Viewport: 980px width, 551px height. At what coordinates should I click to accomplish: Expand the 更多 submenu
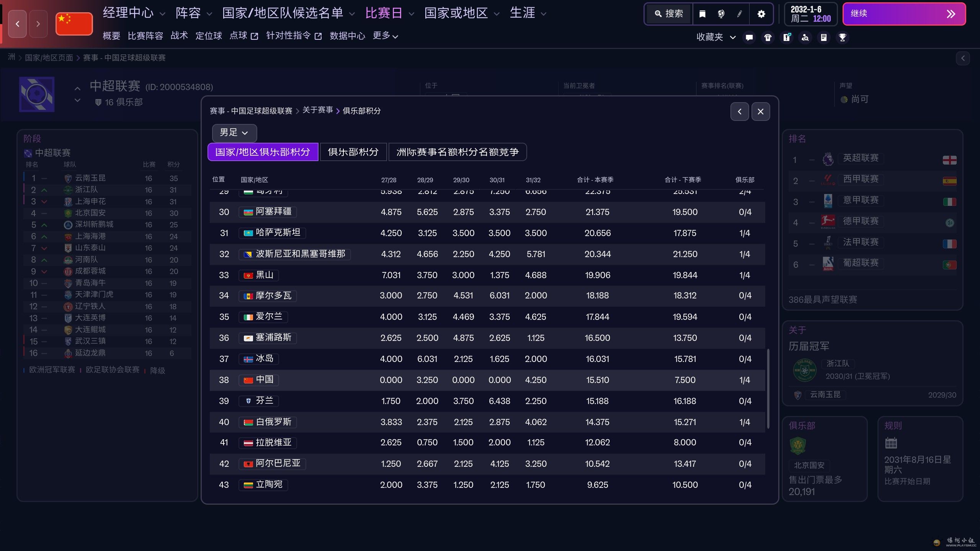pos(385,36)
